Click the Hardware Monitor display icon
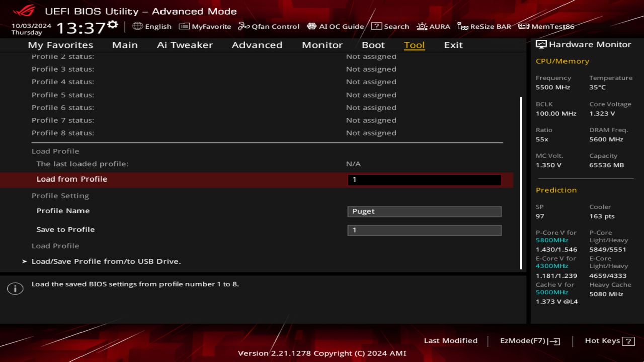Image resolution: width=644 pixels, height=362 pixels. click(541, 44)
